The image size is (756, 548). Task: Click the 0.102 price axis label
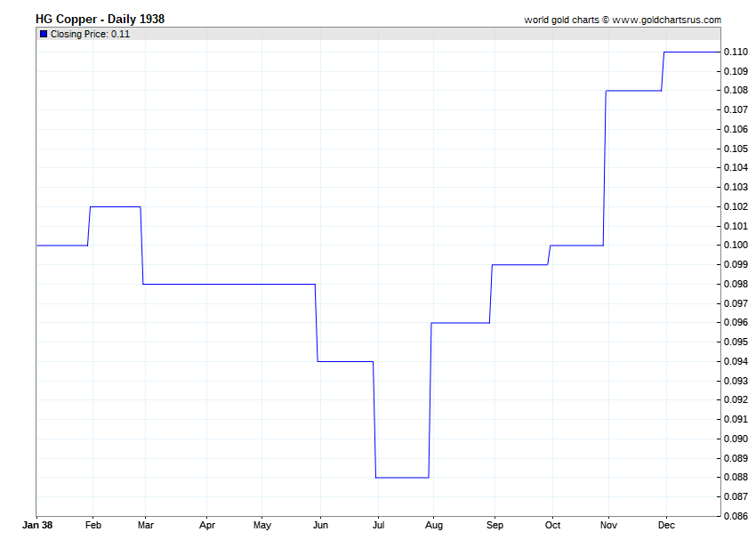736,206
